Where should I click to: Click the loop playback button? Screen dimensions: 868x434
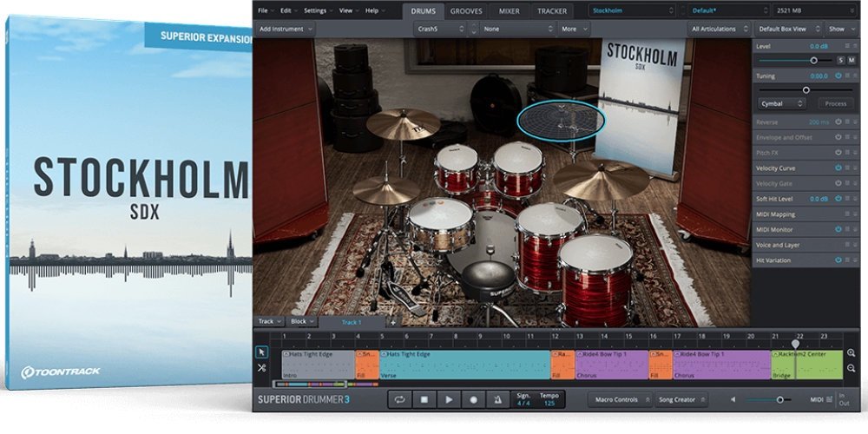400,399
